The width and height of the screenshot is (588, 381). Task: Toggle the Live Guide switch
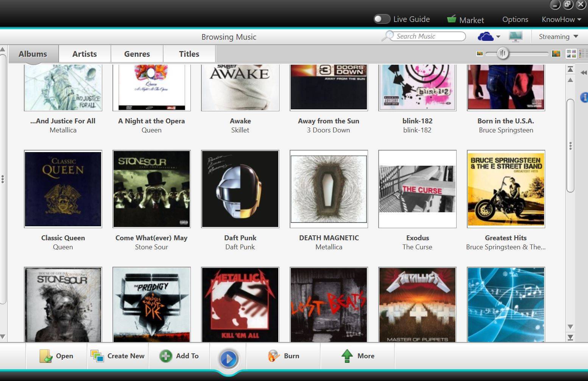382,19
